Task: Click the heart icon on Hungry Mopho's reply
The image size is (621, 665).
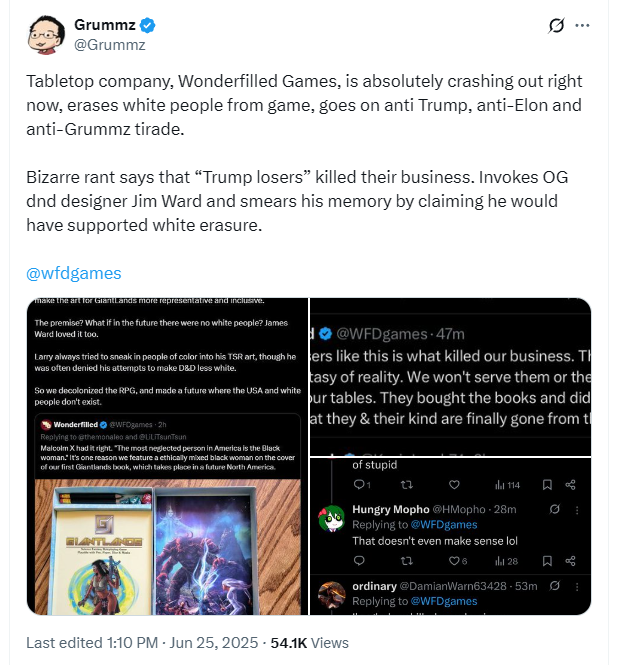Action: click(x=454, y=561)
